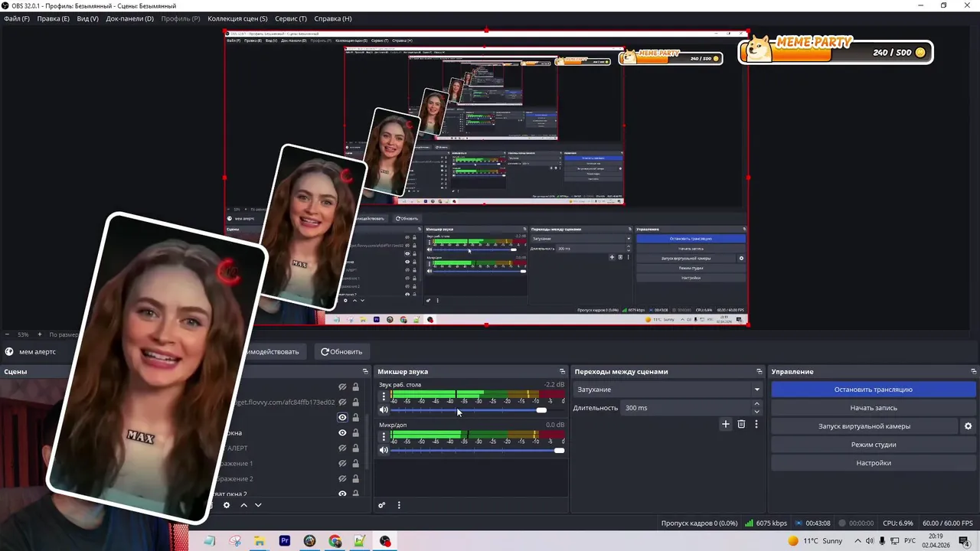The height and width of the screenshot is (551, 980).
Task: Show hidden system tray icons
Action: (858, 541)
